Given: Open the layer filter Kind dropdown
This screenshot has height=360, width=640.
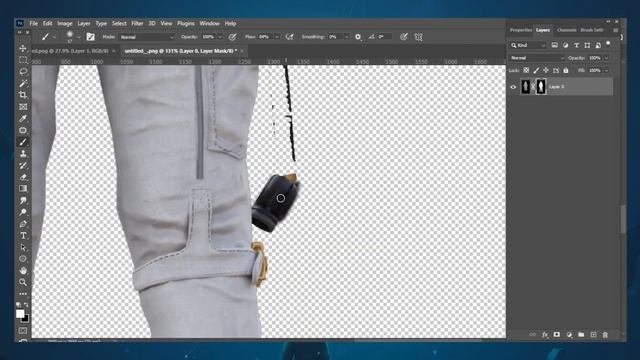Looking at the screenshot, I should click(528, 45).
